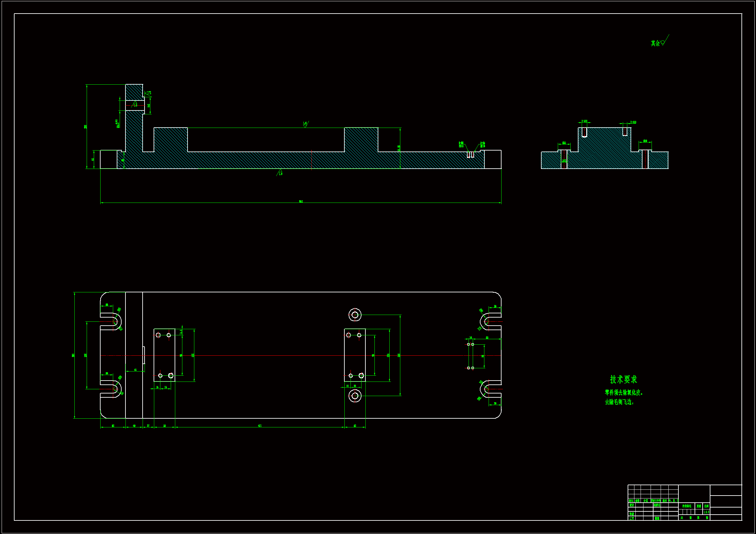Image resolution: width=756 pixels, height=534 pixels.
Task: Select the 950 overall length dimension text
Action: [301, 201]
